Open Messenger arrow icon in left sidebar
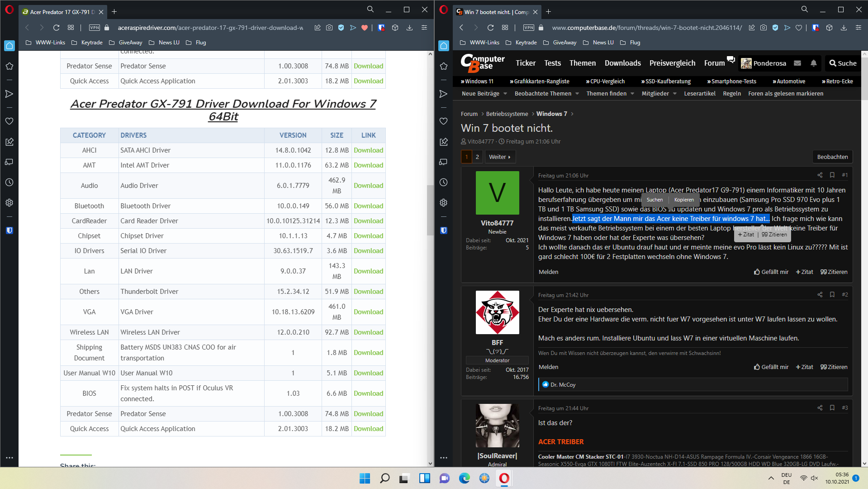The height and width of the screenshot is (489, 868). 9,94
